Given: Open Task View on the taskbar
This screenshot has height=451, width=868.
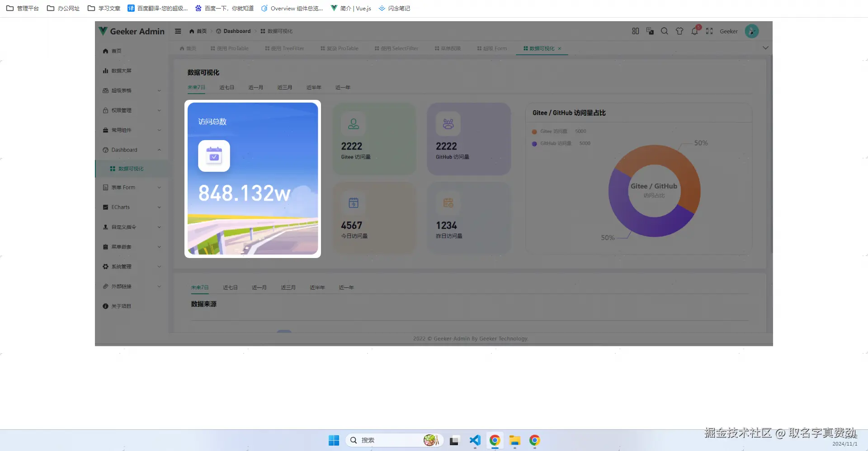Looking at the screenshot, I should pos(454,441).
